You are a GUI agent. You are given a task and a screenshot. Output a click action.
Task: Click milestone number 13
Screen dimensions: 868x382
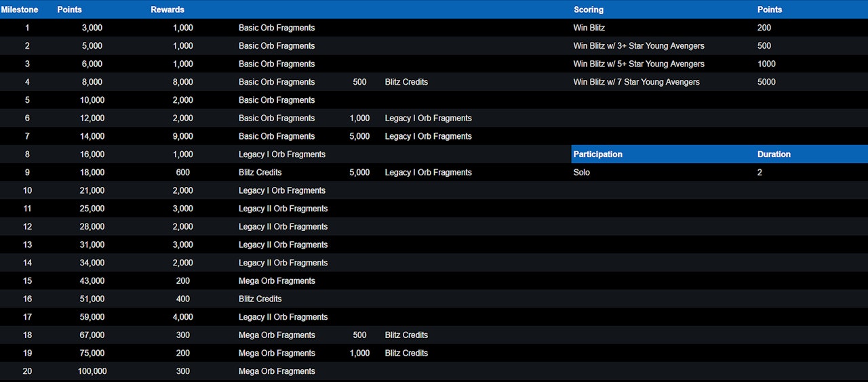click(x=27, y=245)
